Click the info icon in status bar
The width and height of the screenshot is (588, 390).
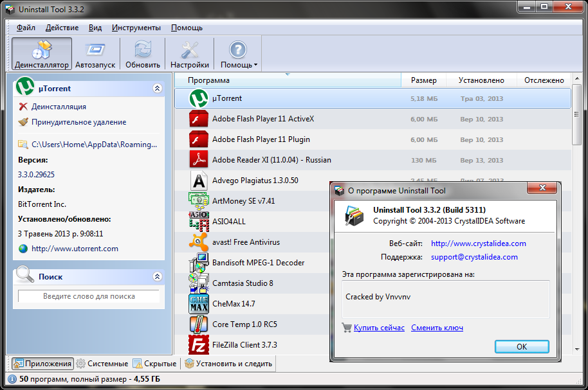click(12, 379)
